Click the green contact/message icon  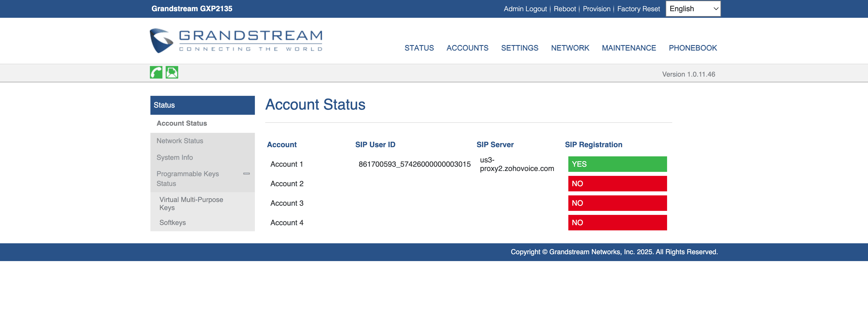click(172, 73)
